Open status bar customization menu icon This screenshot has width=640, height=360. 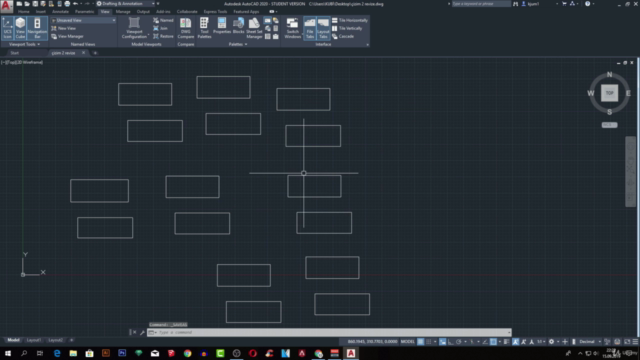point(635,342)
